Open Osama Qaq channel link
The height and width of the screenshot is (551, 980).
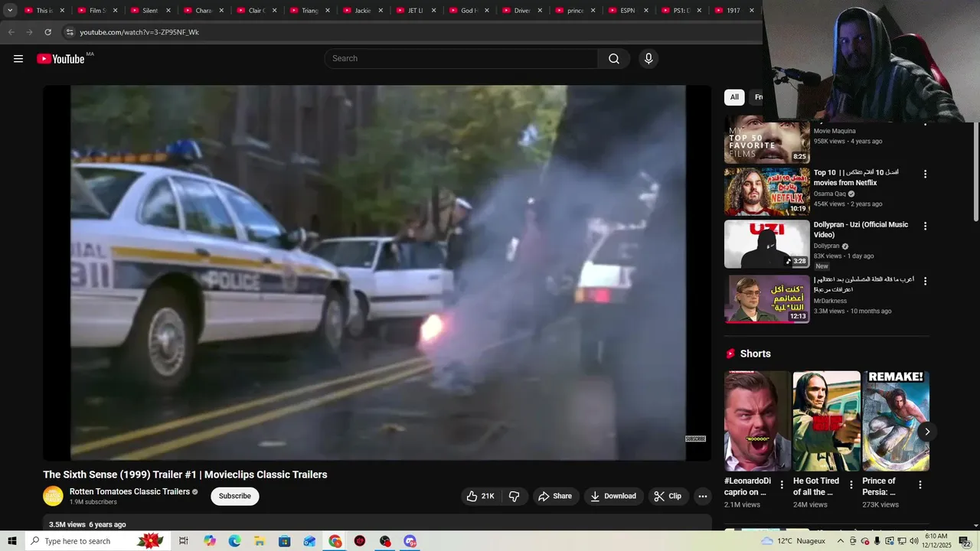(x=829, y=194)
